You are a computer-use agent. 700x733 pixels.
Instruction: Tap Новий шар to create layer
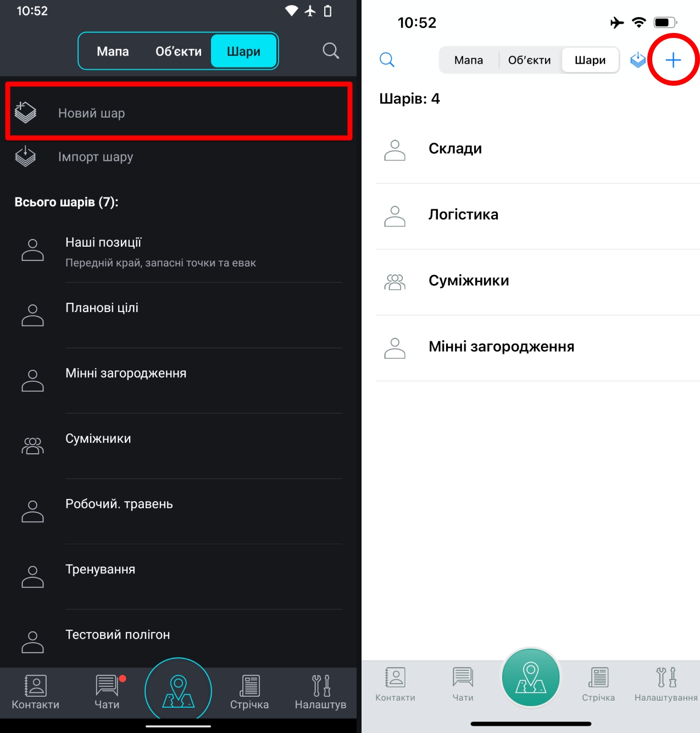click(x=179, y=113)
